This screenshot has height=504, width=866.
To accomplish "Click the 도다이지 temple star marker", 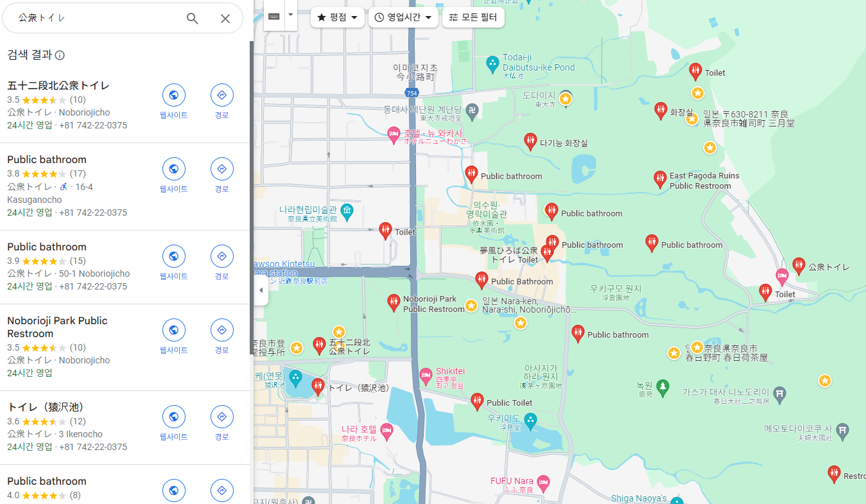I will tap(566, 98).
